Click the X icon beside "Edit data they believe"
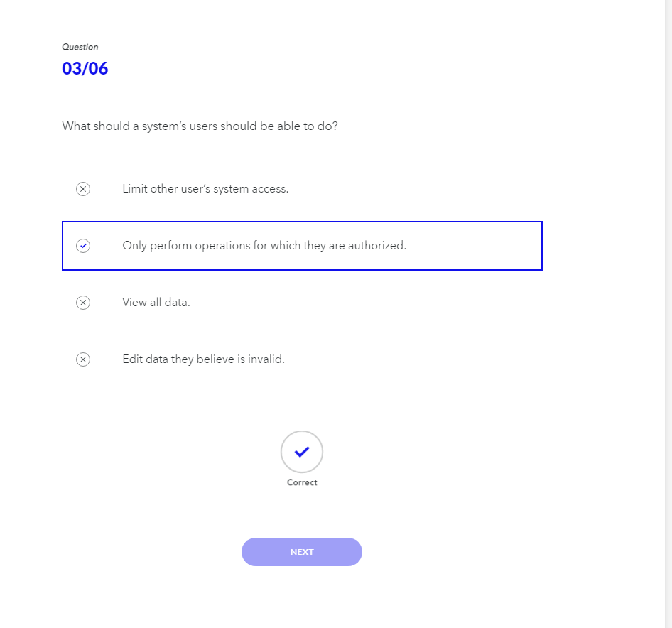Screen dimensions: 672x628 point(83,359)
